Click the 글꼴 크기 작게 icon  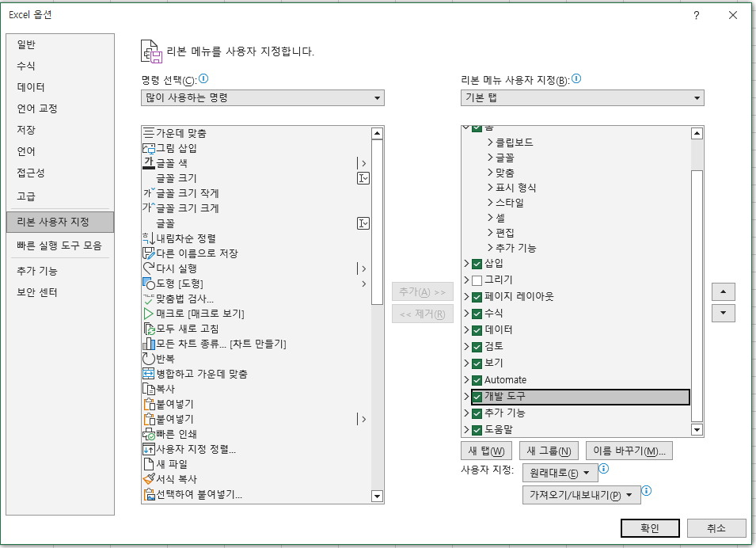coord(149,193)
